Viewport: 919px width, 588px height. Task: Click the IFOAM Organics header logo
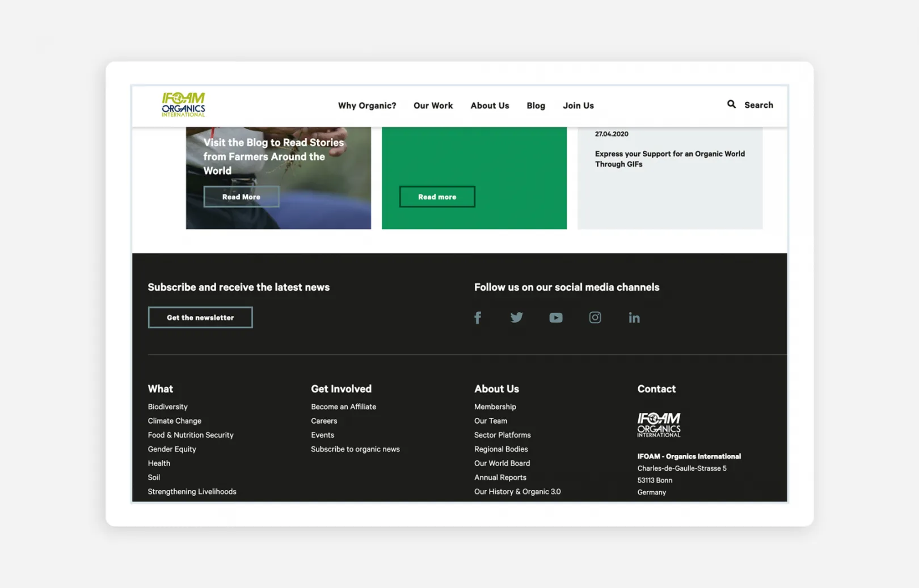183,105
